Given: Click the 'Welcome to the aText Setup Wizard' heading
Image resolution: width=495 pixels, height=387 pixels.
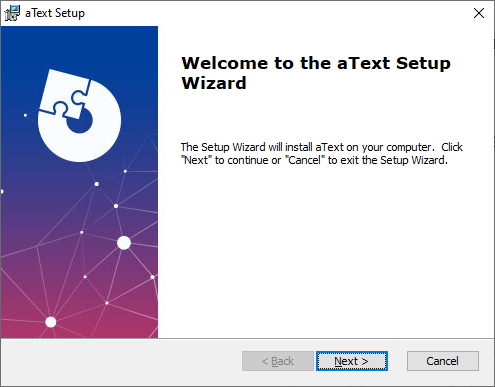Looking at the screenshot, I should point(316,73).
